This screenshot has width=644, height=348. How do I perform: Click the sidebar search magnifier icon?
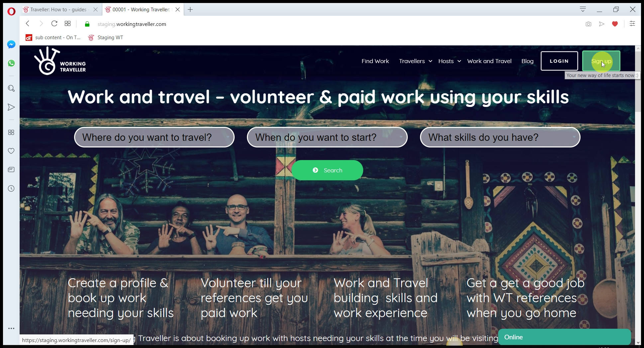click(11, 88)
